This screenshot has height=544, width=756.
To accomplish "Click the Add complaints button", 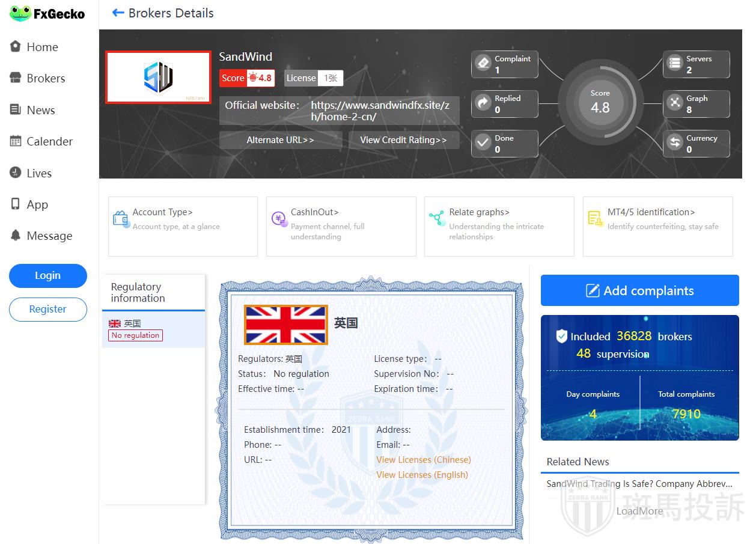I will pos(639,291).
